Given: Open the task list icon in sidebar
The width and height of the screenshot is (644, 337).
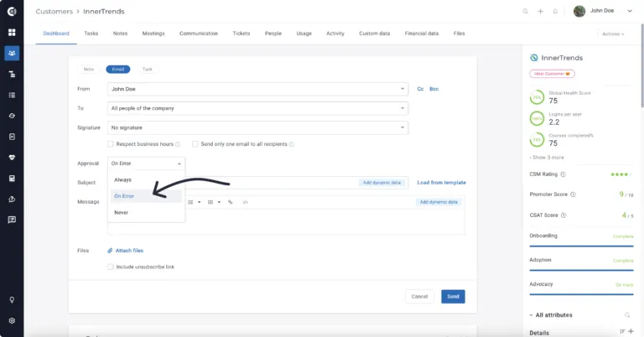Looking at the screenshot, I should click(12, 95).
